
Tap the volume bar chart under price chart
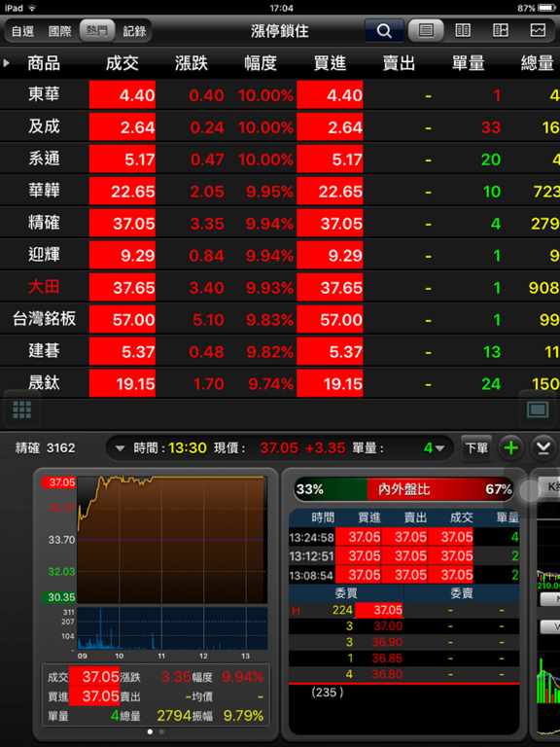(x=171, y=628)
